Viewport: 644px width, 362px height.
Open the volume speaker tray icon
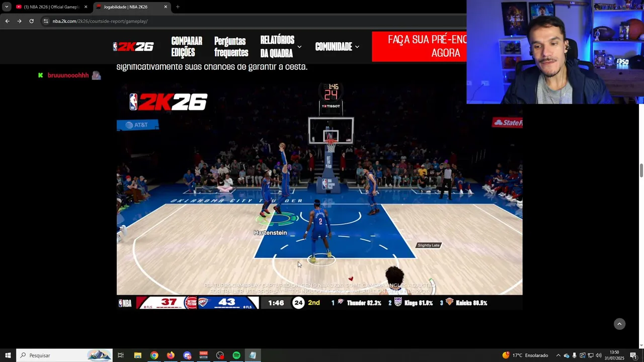point(599,355)
